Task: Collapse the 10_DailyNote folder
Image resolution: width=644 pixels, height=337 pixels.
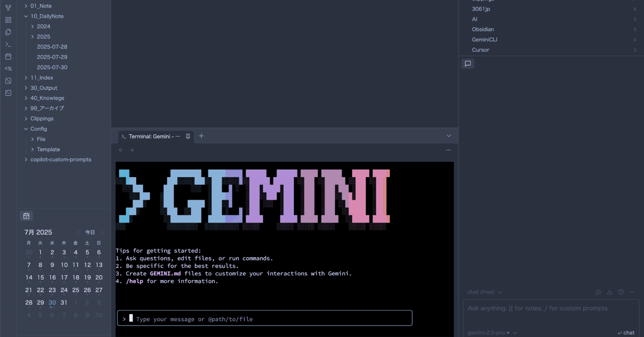Action: click(25, 16)
